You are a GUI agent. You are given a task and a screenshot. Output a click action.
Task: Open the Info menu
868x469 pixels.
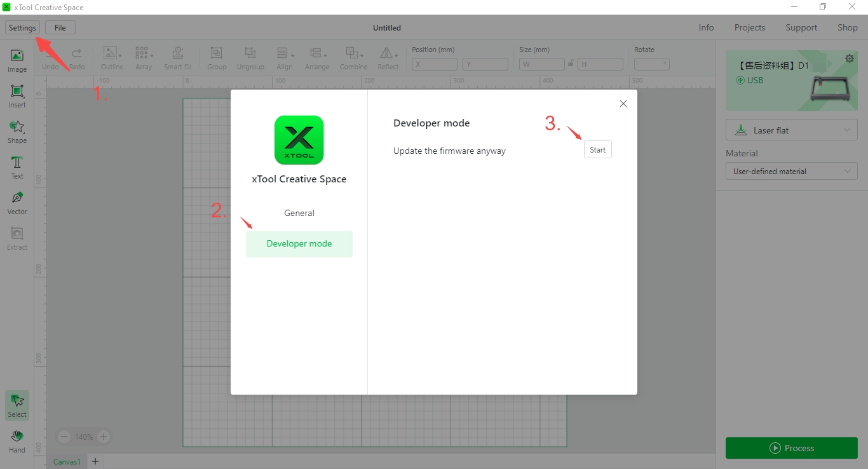click(706, 27)
